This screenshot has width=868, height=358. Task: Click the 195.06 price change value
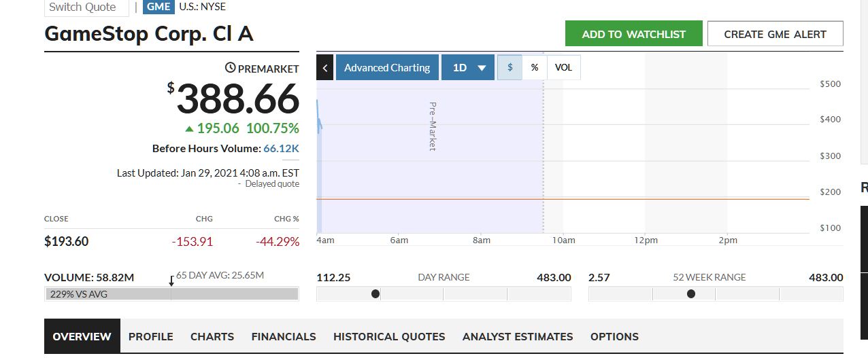(218, 128)
